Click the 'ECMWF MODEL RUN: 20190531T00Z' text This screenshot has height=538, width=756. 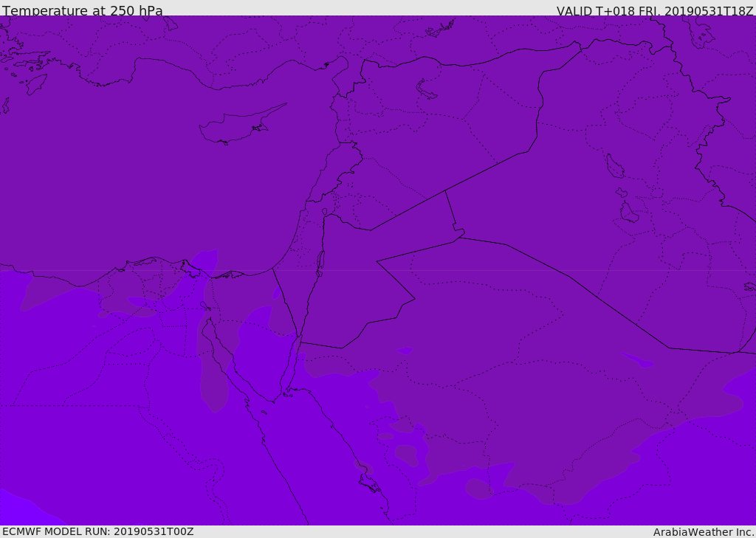[x=98, y=531]
